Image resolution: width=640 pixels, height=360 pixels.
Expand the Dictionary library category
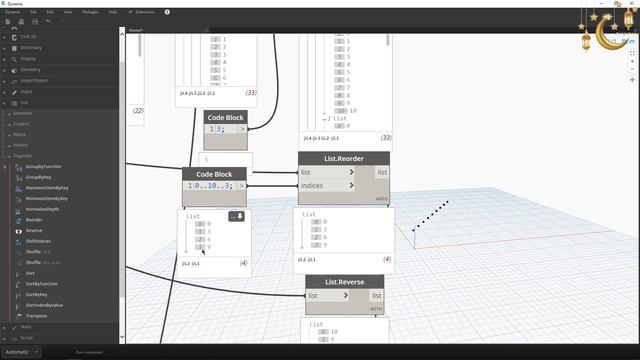(4, 48)
